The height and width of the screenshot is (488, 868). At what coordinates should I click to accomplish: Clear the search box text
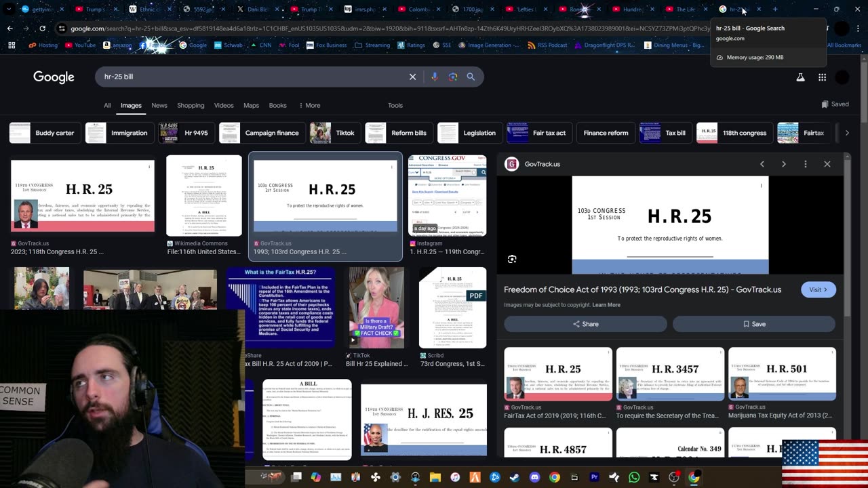pos(412,77)
